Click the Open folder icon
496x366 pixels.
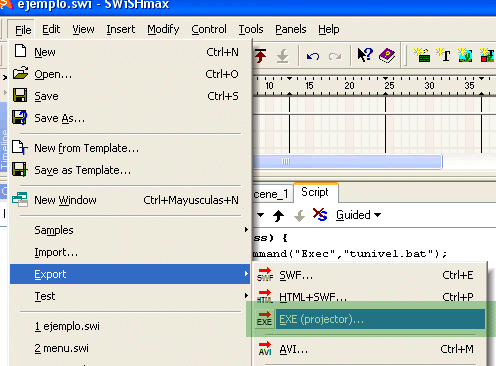pos(21,73)
